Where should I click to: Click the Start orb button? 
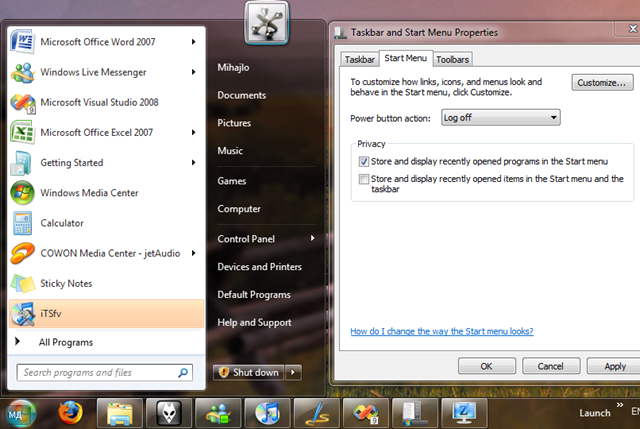pos(20,414)
